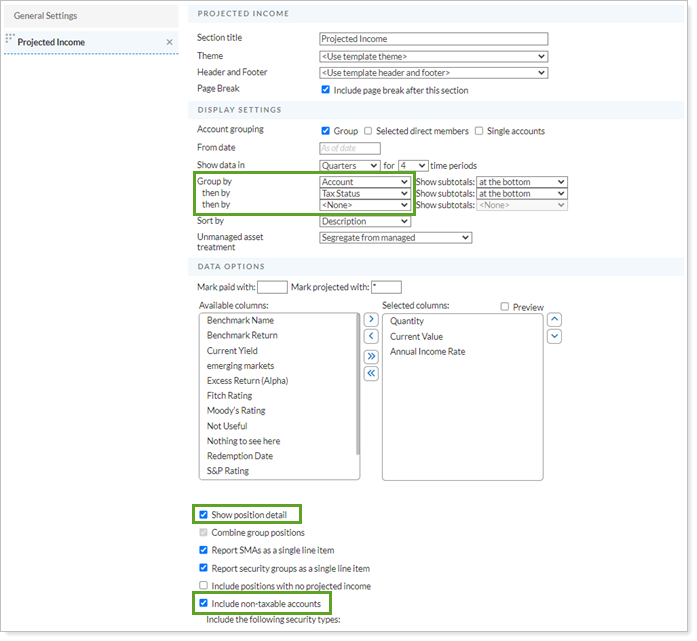Uncheck Show position detail
697x641 pixels.
[x=204, y=515]
